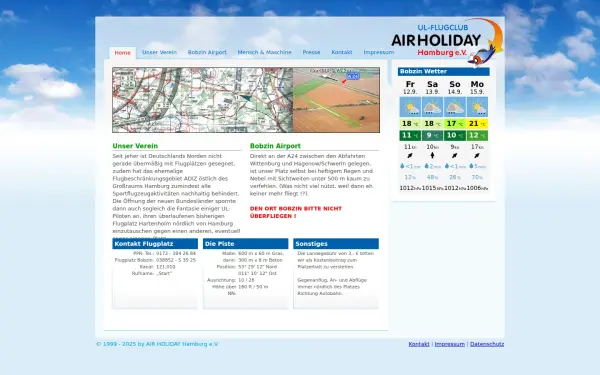This screenshot has width=600, height=375.
Task: Click the A24 marker on aerial photo
Action: pos(353,77)
